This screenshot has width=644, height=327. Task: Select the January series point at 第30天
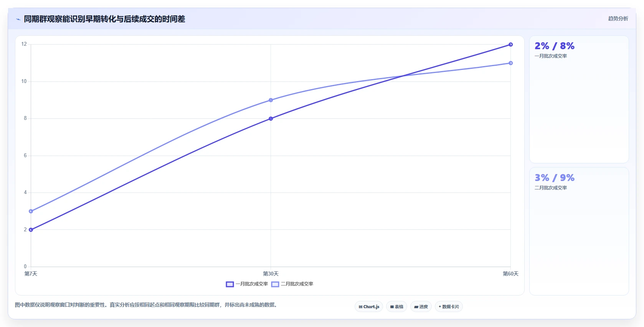[x=271, y=119]
